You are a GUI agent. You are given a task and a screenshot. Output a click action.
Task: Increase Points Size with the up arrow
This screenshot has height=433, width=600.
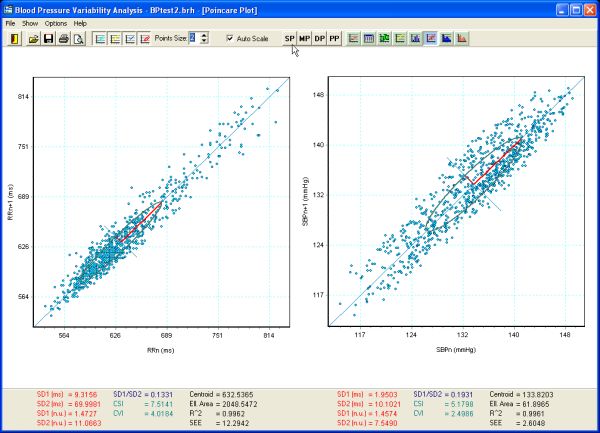pos(205,35)
